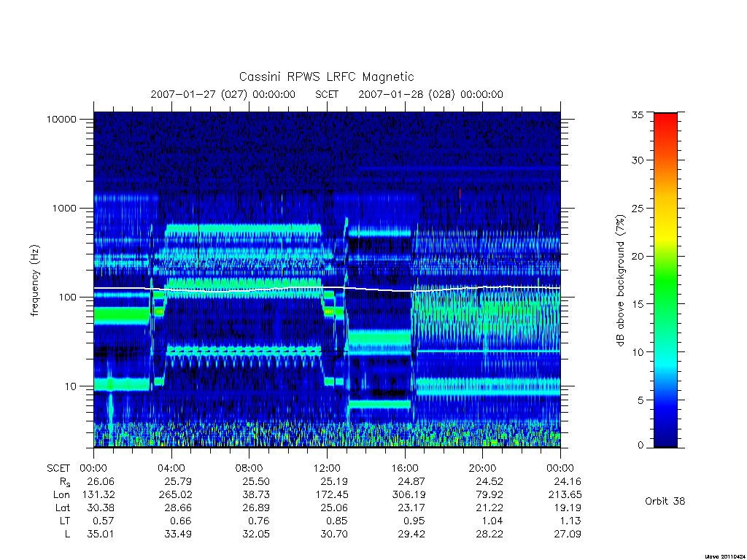Click the 5 colorbar tick label
This screenshot has height=560, width=747.
click(x=640, y=400)
